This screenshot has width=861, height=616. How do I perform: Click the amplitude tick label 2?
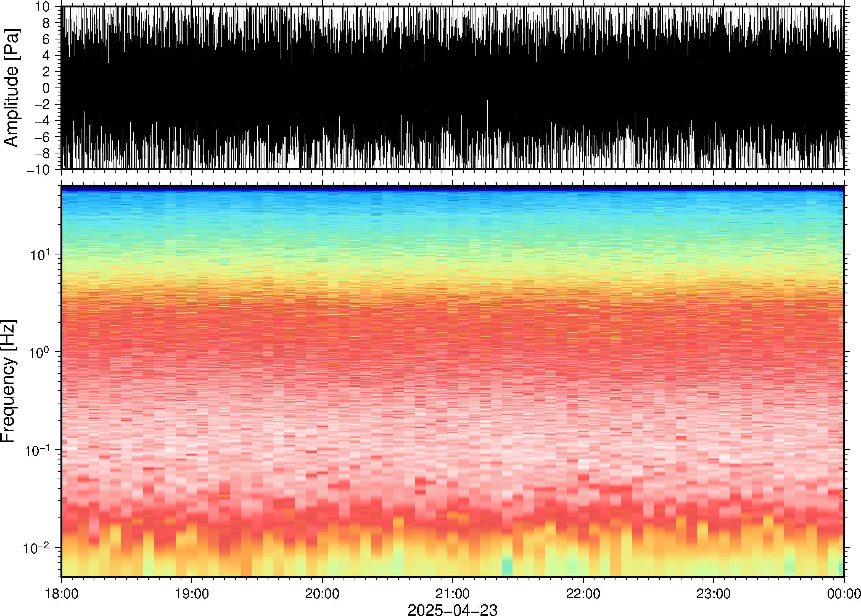(x=46, y=72)
